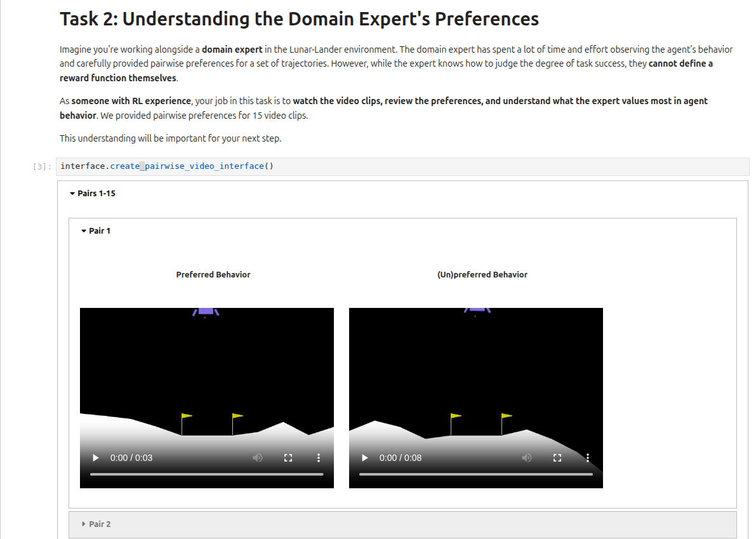This screenshot has width=756, height=539.
Task: Enter fullscreen on (Un)preferred Behavior video
Action: click(x=557, y=458)
